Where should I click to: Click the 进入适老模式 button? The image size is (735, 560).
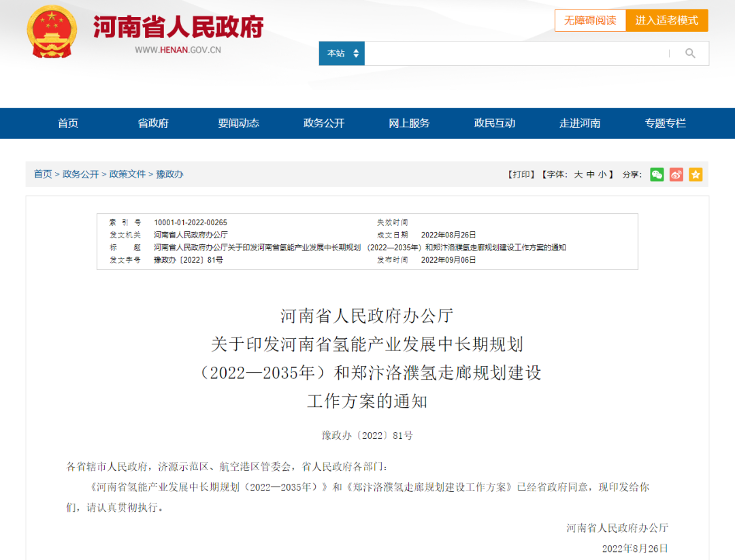(x=666, y=20)
